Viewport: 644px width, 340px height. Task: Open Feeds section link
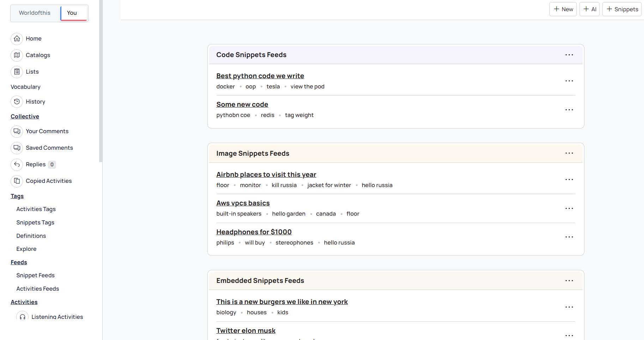[x=19, y=262]
